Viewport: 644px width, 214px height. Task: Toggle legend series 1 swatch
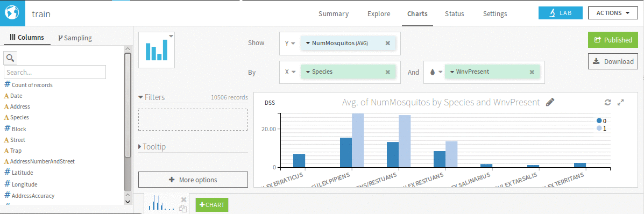point(599,129)
